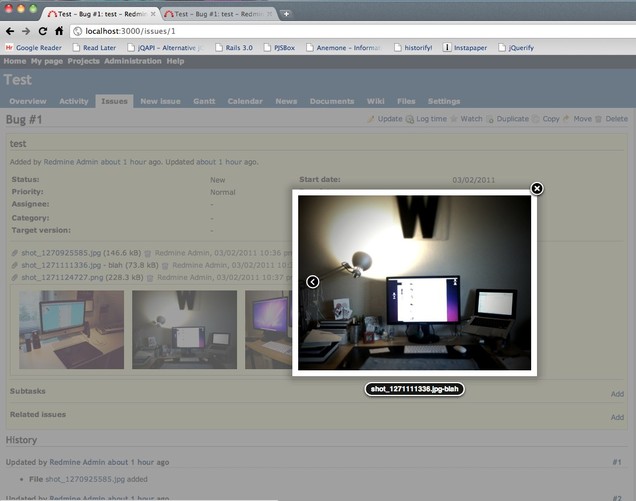Click Update issue action
This screenshot has width=636, height=501.
[x=385, y=119]
